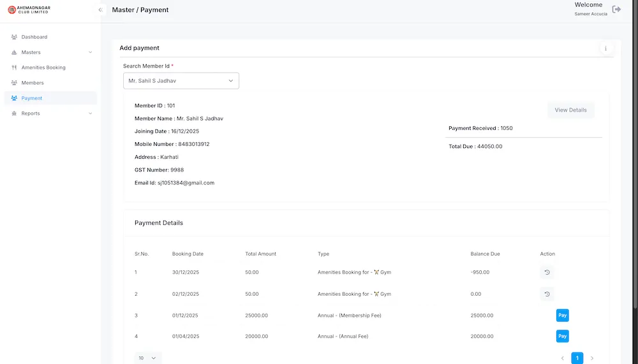Viewport: 638px width, 364px height.
Task: Click the Payment sidebar icon
Action: (14, 98)
